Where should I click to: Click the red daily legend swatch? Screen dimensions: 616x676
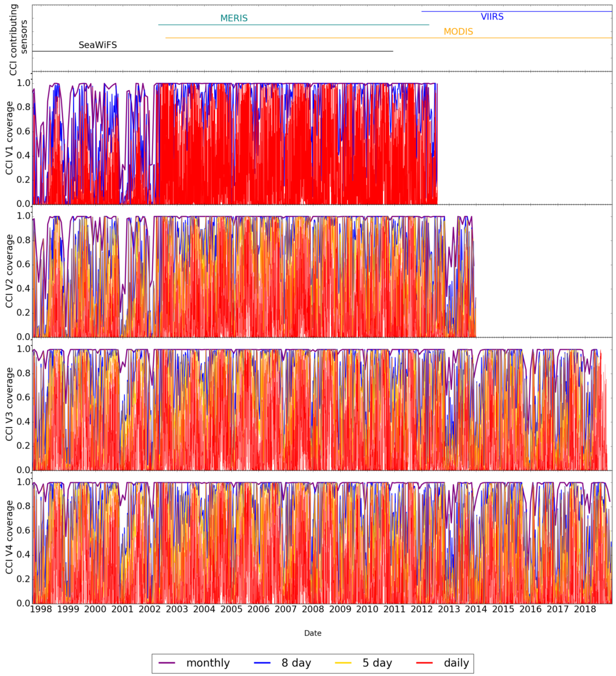click(x=424, y=663)
